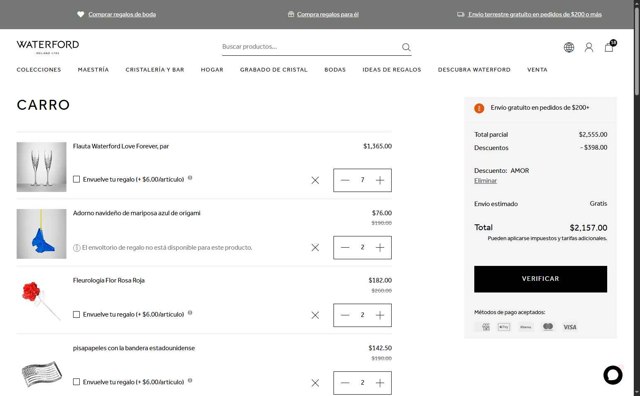Click the Mastercard payment icon
640x396 pixels.
[x=548, y=327]
